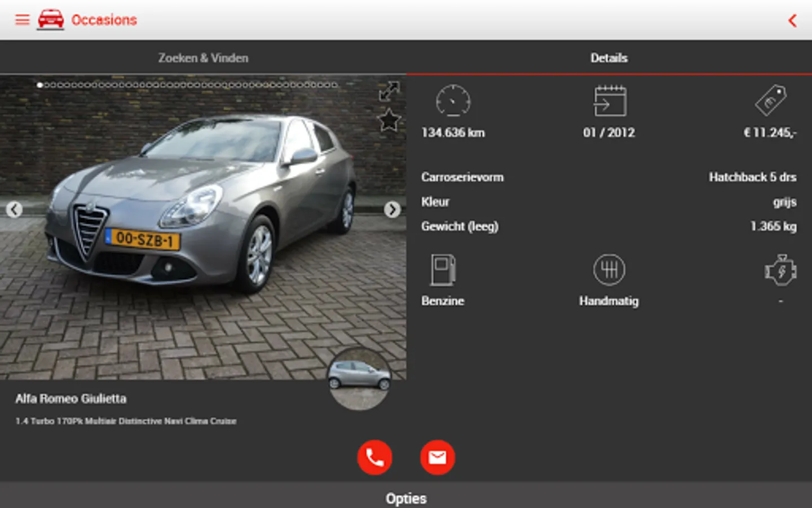Viewport: 812px width, 508px height.
Task: Click the Alfa Romeo Giulietta title
Action: [x=71, y=398]
